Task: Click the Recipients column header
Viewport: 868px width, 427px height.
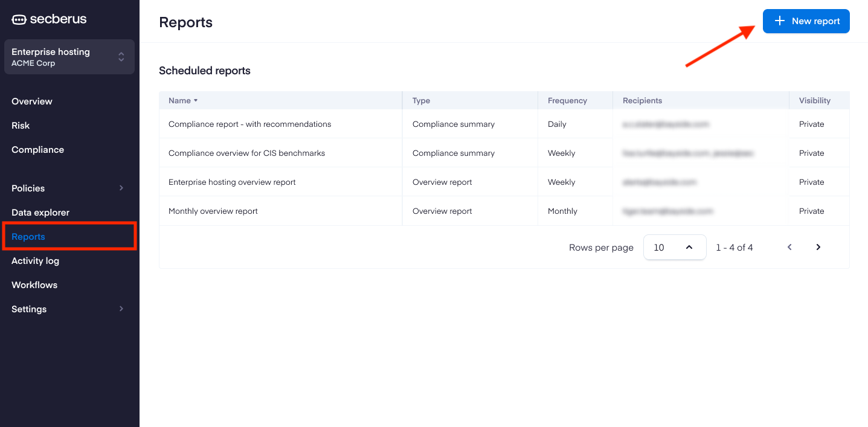Action: tap(642, 101)
